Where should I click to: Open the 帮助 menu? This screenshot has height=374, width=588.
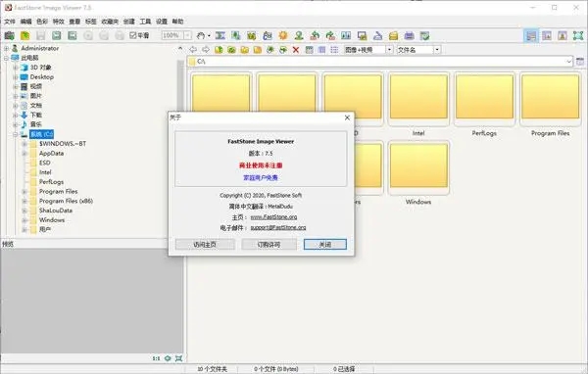[177, 22]
